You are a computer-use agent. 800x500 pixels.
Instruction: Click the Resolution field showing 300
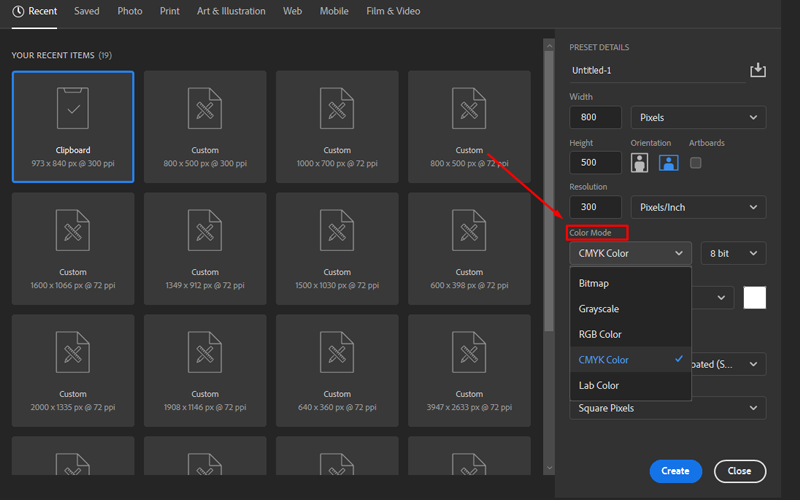click(595, 207)
